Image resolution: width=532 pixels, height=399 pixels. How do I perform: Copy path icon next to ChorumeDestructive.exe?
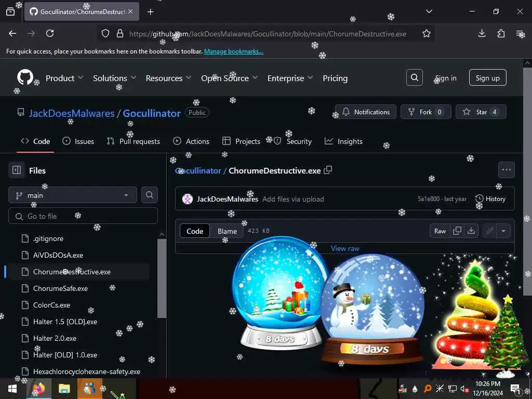[x=328, y=170]
